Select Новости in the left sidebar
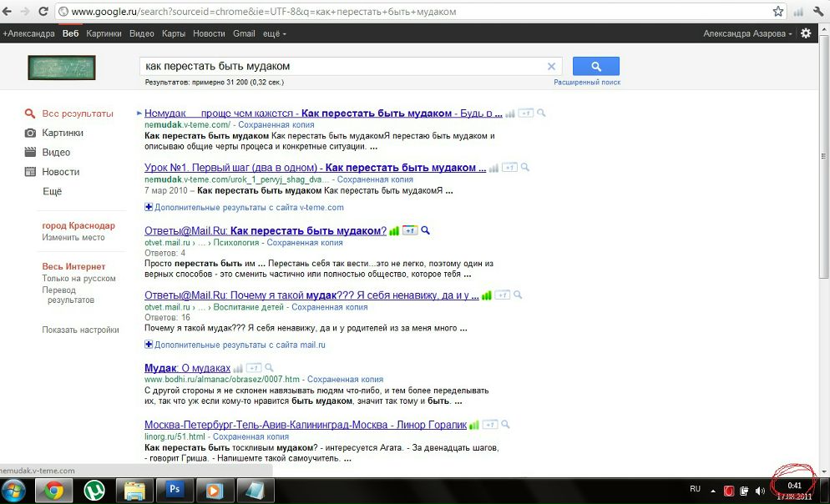The image size is (830, 504). click(61, 172)
